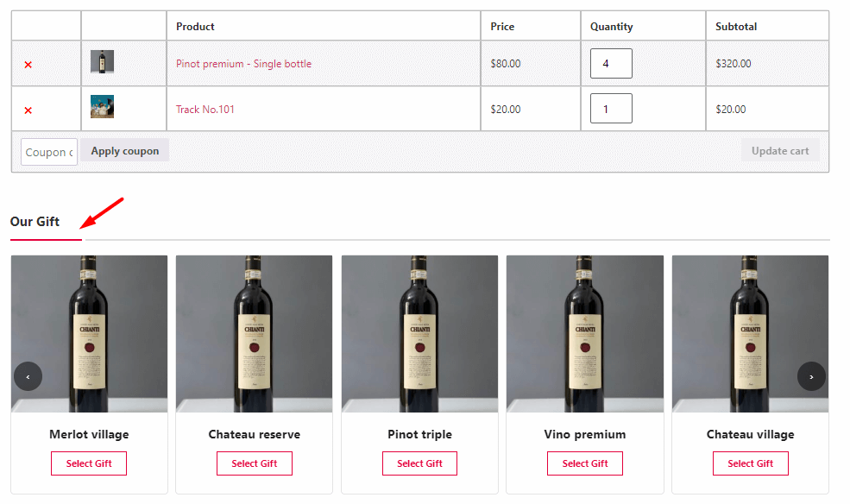Select Gift for Pinot triple

(419, 463)
